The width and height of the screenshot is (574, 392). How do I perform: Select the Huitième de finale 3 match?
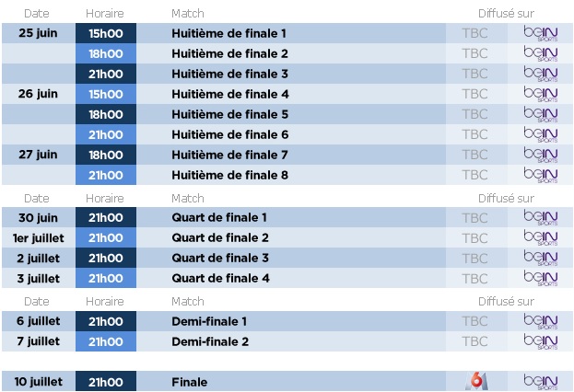coord(229,74)
